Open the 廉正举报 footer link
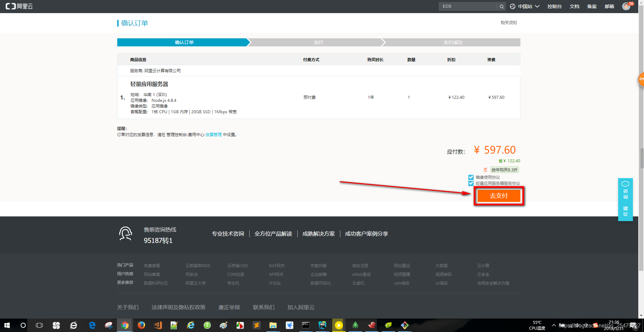Viewport: 644px width, 332px height. tap(229, 307)
